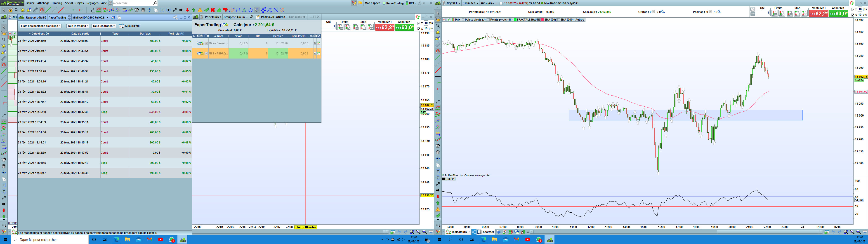Click the Vente MKT sell button on right chart
The height and width of the screenshot is (244, 868).
[x=818, y=14]
